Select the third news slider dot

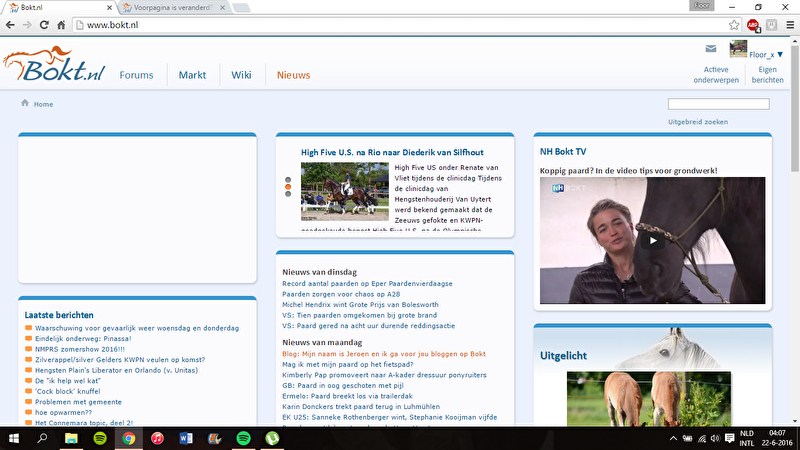pyautogui.click(x=288, y=194)
